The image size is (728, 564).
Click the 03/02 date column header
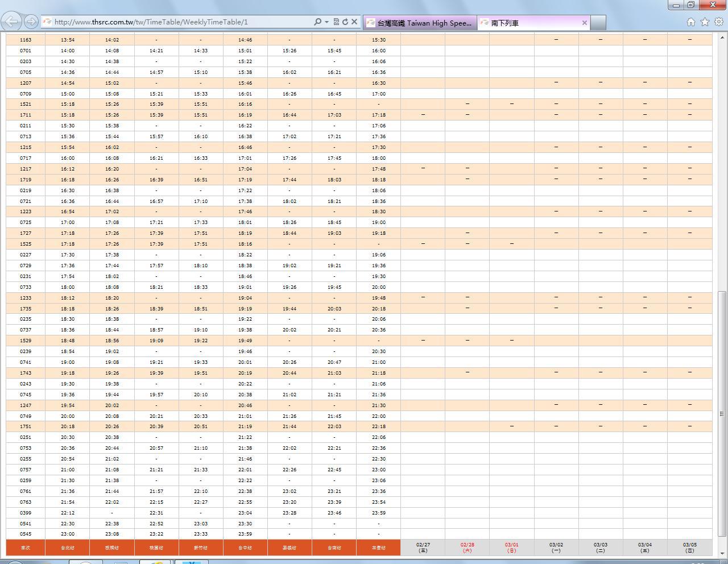click(x=556, y=548)
